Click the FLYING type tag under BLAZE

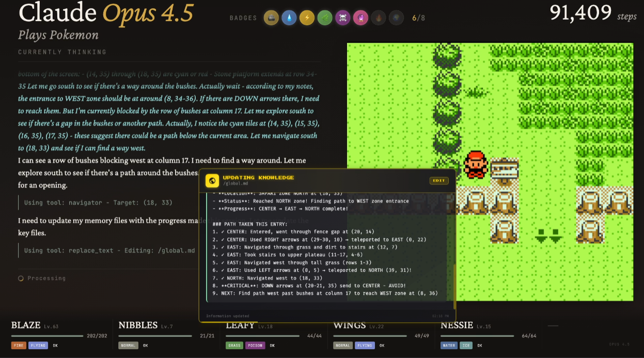click(x=38, y=345)
